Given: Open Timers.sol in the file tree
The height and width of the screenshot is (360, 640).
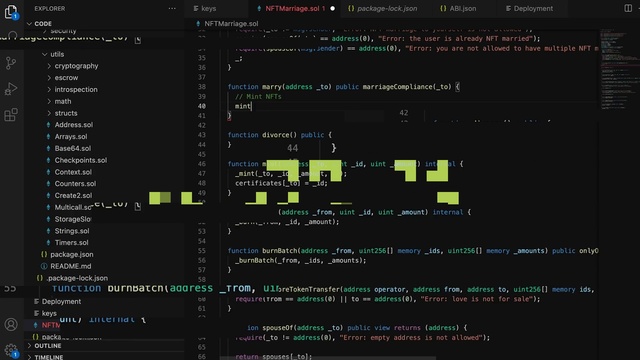Looking at the screenshot, I should pyautogui.click(x=71, y=243).
